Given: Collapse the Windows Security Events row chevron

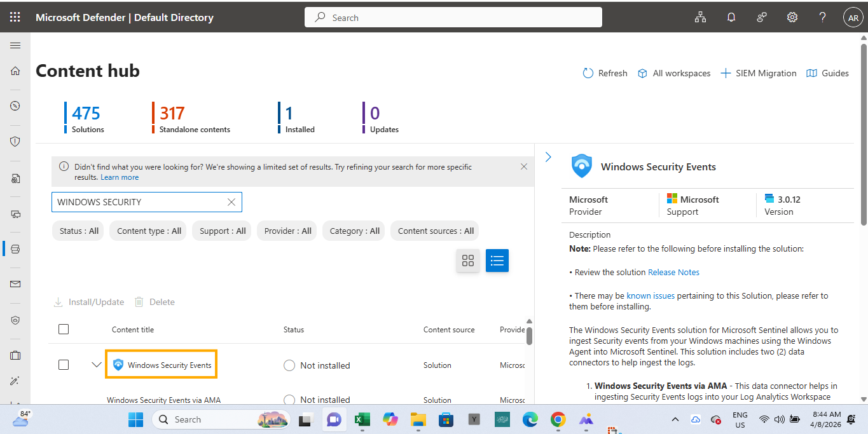Looking at the screenshot, I should pos(97,365).
